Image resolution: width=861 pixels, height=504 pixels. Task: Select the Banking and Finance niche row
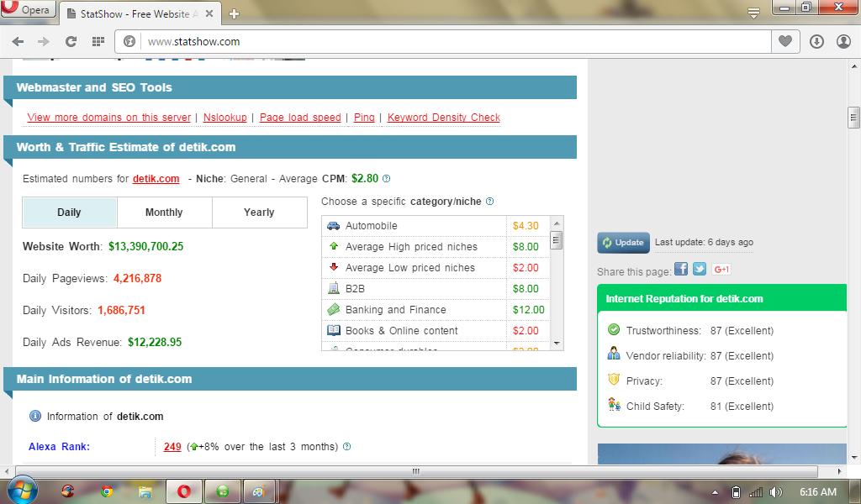tap(435, 310)
